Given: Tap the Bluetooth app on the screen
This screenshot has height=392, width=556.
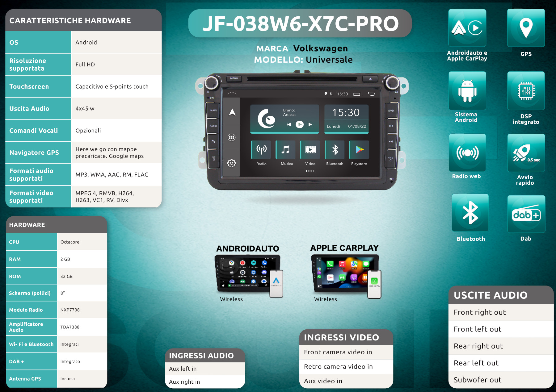Looking at the screenshot, I should pyautogui.click(x=335, y=150).
